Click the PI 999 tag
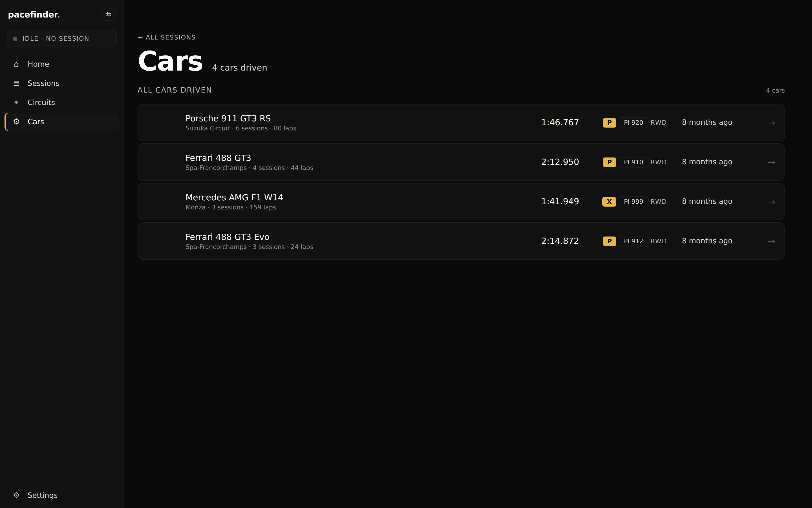This screenshot has height=508, width=812. coord(634,202)
